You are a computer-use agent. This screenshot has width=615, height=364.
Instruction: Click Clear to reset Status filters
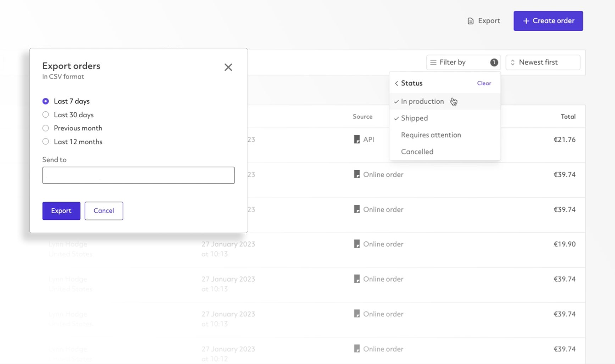[484, 83]
